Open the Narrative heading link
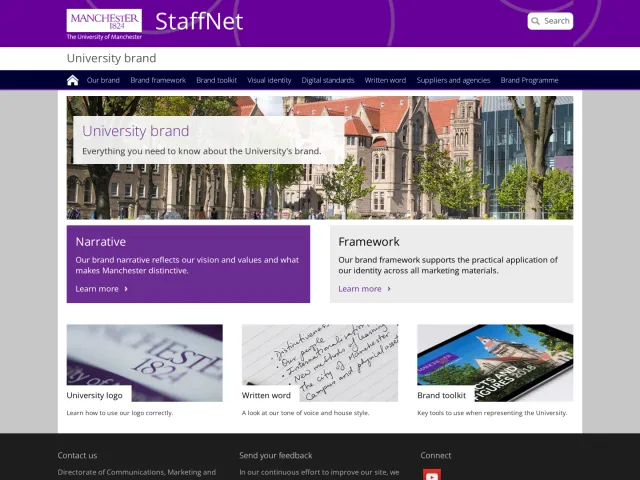Image resolution: width=640 pixels, height=480 pixels. coord(101,242)
